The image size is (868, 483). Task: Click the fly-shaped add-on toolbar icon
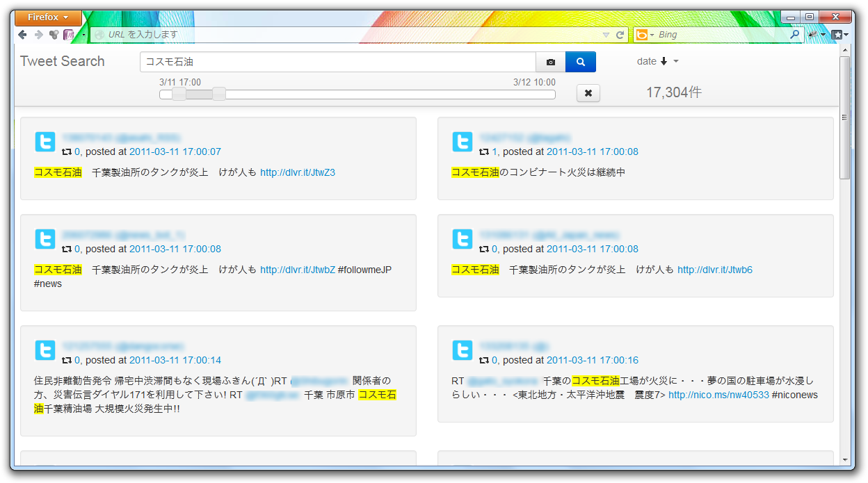812,34
